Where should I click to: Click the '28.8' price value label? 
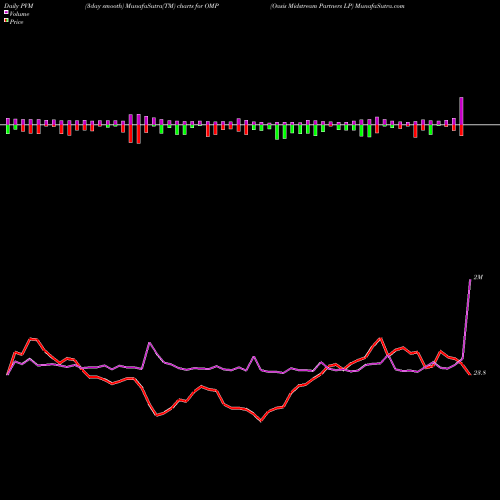(x=480, y=373)
